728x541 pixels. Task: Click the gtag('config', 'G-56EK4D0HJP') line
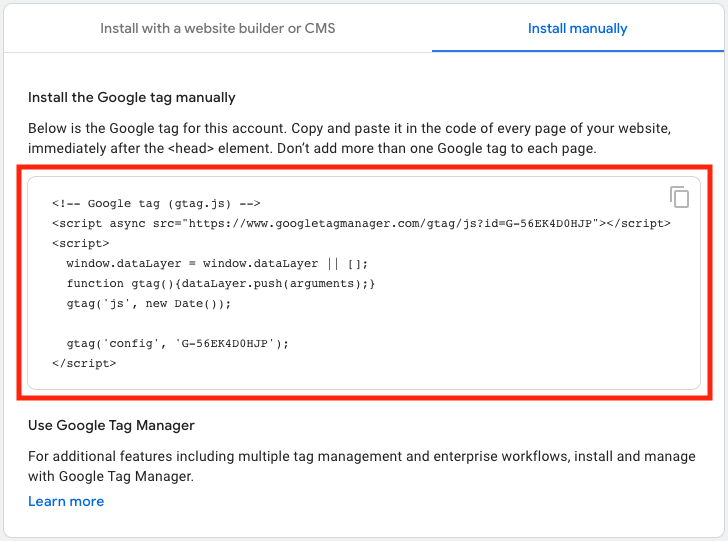point(177,343)
